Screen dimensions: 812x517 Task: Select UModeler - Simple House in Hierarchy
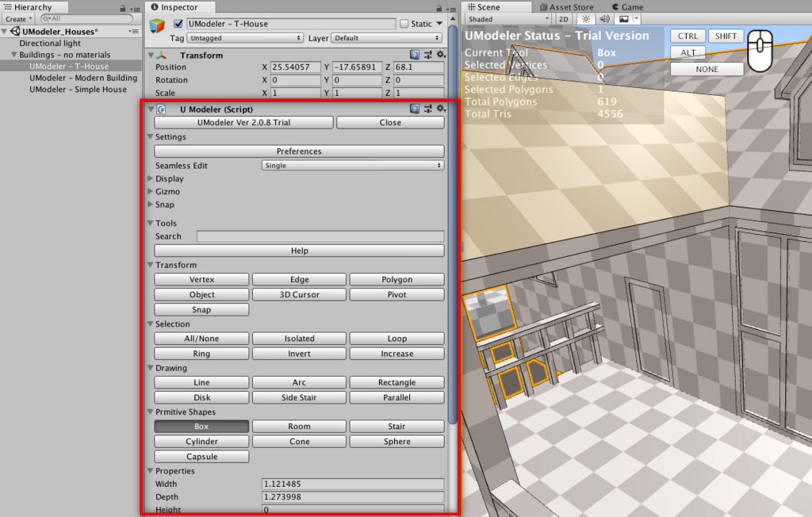78,89
